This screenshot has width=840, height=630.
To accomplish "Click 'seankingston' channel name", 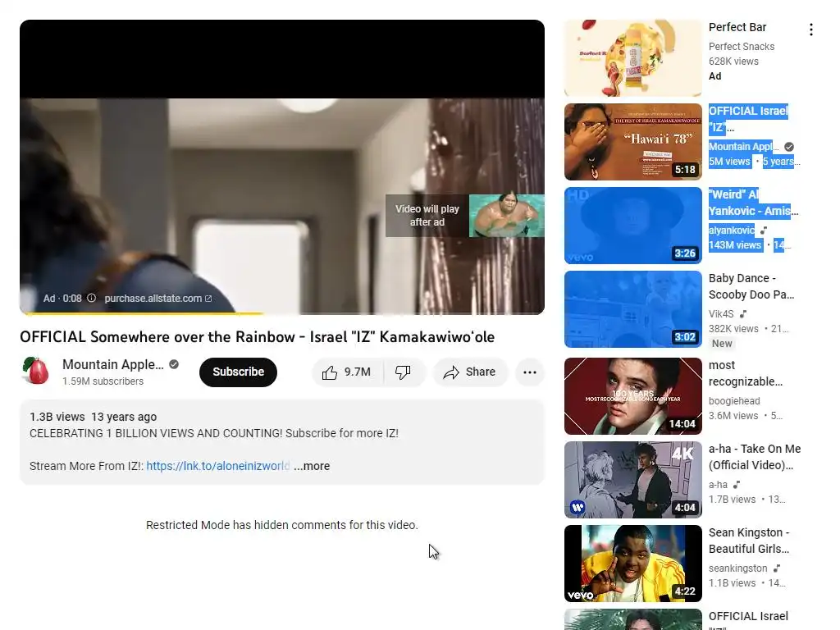I will pos(737,568).
